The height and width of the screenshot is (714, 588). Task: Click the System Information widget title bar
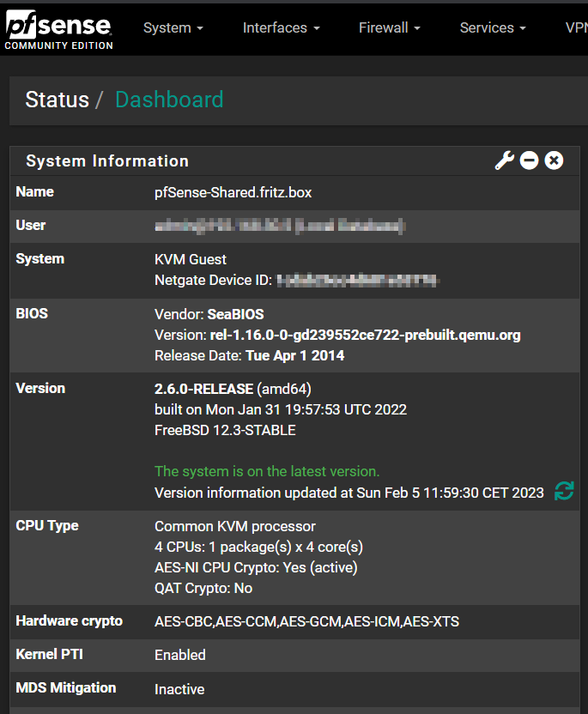[x=106, y=160]
